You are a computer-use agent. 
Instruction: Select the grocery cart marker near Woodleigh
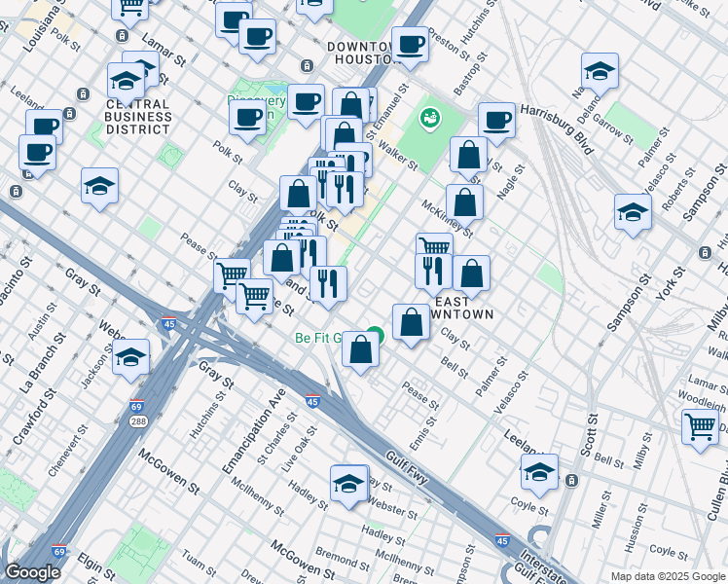click(x=700, y=430)
